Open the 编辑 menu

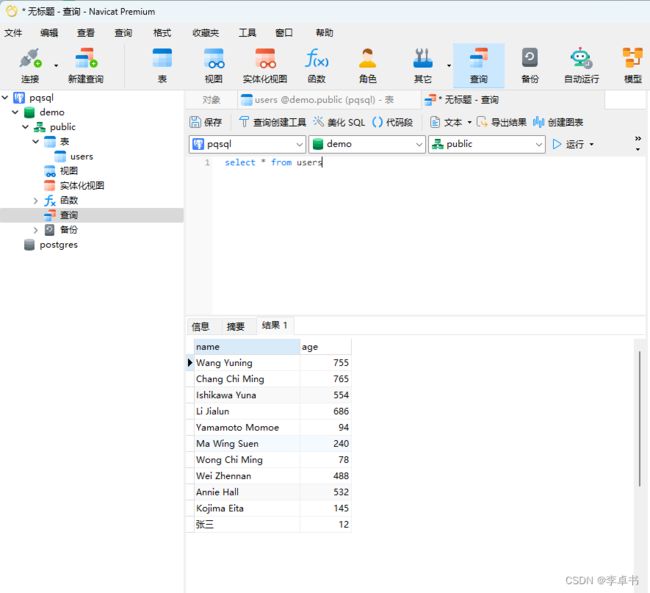(49, 33)
